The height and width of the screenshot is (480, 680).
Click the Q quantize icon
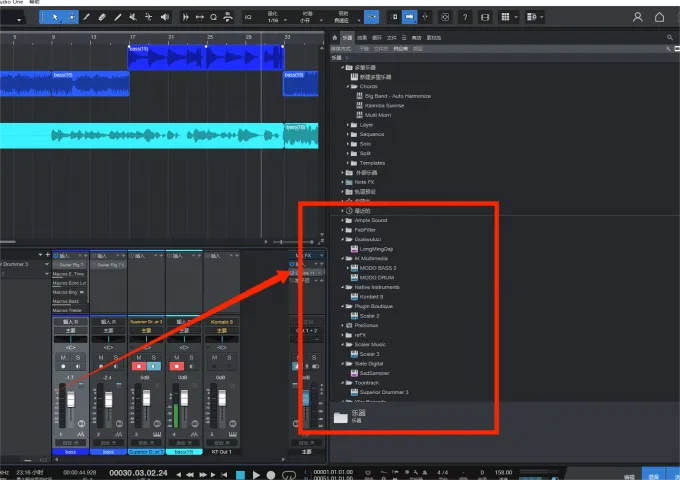click(x=213, y=17)
